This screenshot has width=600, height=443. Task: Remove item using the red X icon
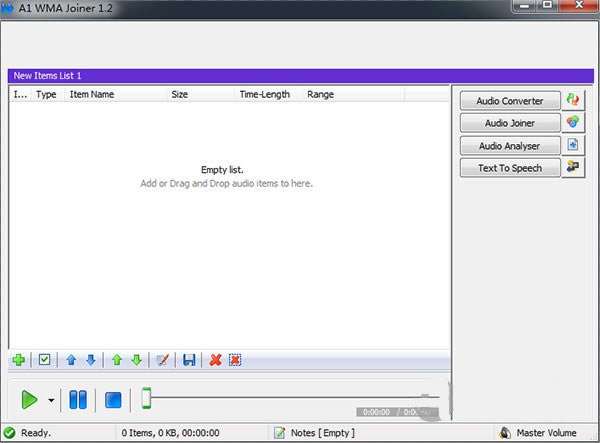pos(215,360)
